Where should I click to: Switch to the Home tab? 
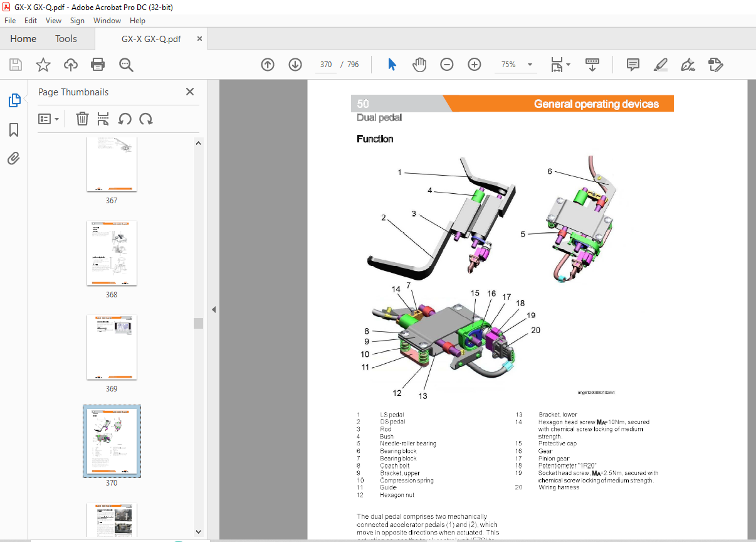click(x=23, y=39)
